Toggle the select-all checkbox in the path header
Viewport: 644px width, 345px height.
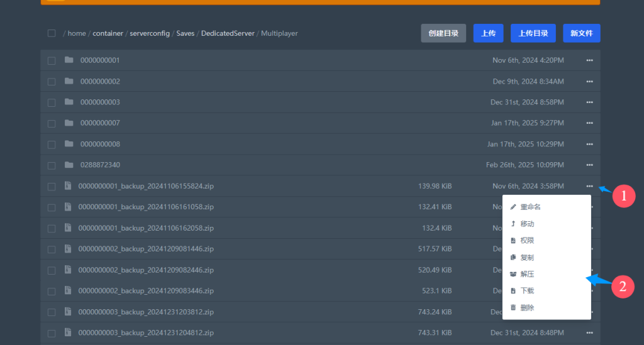coord(52,33)
